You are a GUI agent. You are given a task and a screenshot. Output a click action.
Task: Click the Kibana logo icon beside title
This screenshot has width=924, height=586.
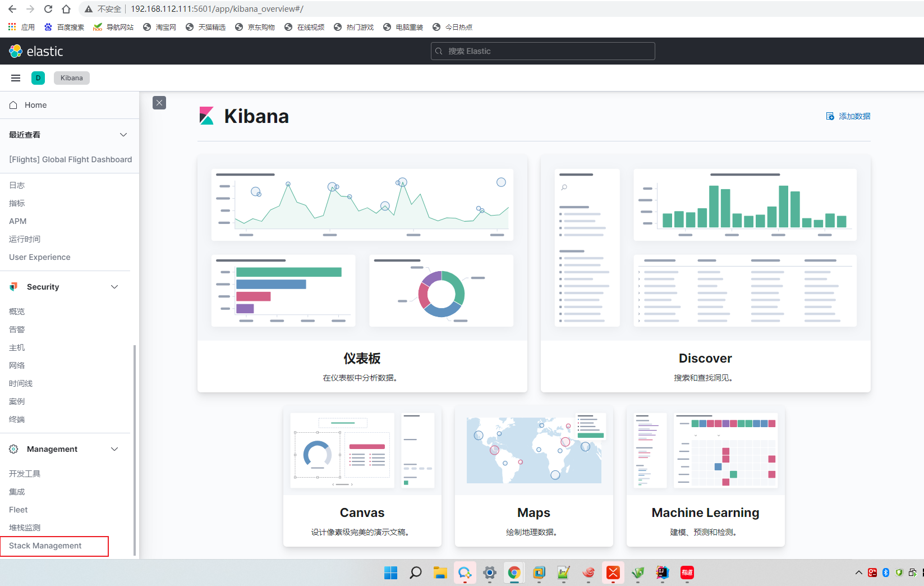(206, 116)
